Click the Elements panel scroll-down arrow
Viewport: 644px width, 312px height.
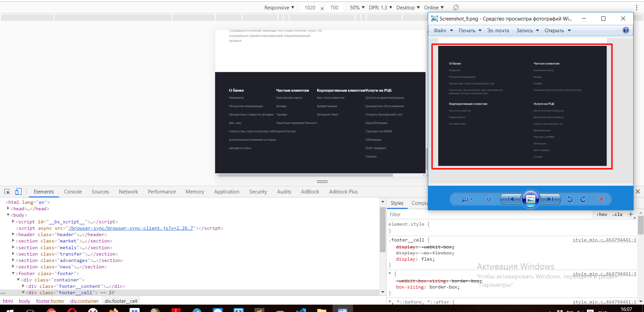pyautogui.click(x=383, y=292)
